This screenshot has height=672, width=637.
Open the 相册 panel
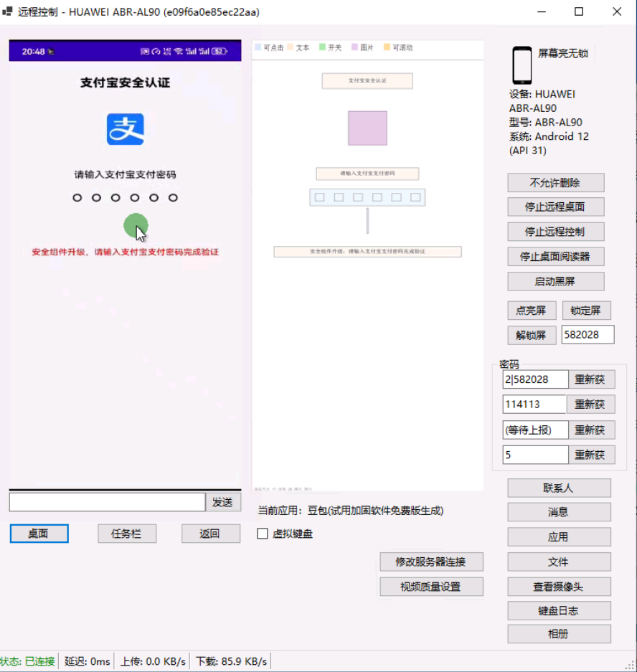pos(559,635)
